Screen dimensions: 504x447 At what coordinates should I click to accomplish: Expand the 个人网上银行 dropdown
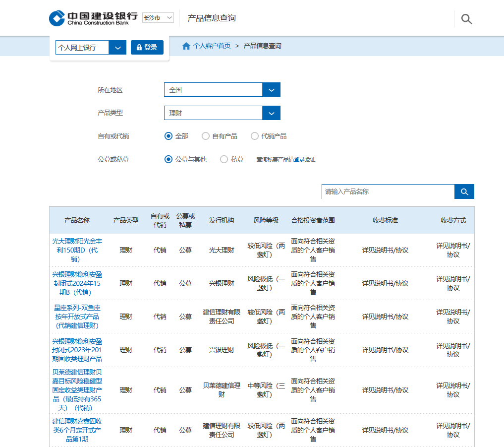tap(117, 48)
